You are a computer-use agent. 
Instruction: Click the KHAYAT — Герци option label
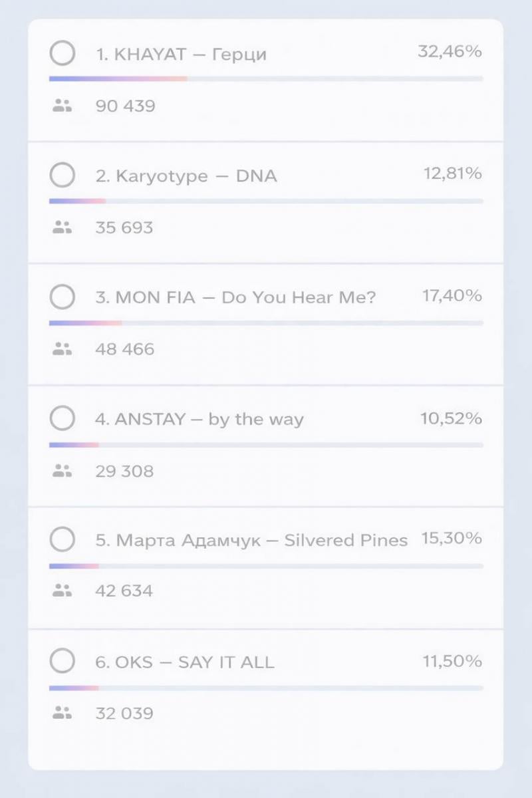coord(181,55)
